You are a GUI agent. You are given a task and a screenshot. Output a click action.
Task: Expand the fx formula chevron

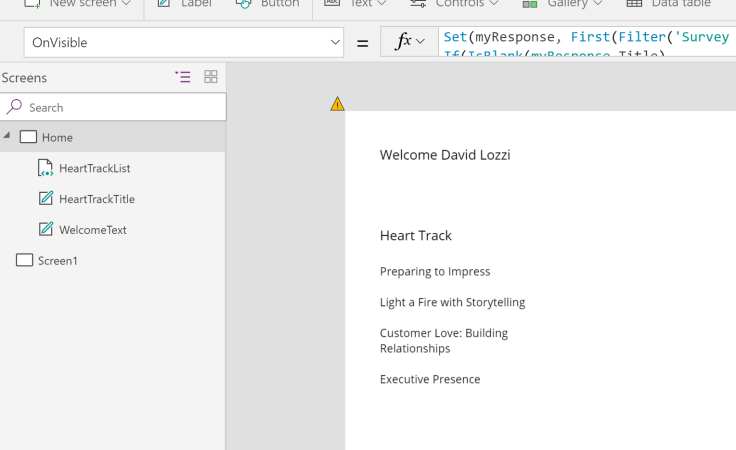pos(421,41)
